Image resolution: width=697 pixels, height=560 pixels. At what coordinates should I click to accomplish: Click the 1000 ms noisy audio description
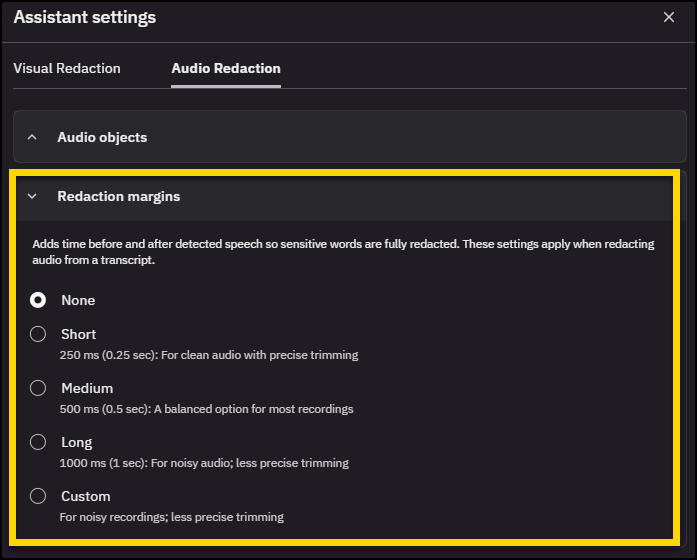205,463
